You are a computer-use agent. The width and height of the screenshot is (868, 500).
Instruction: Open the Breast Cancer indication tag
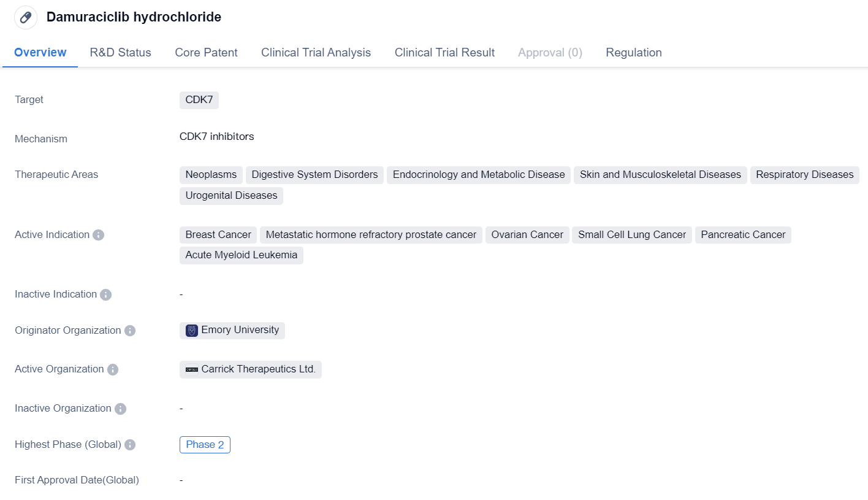point(218,235)
